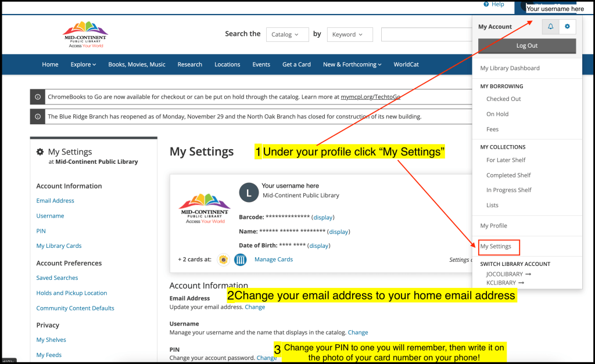Reveal Date of Birth using display link
This screenshot has width=595, height=364.
(x=319, y=246)
